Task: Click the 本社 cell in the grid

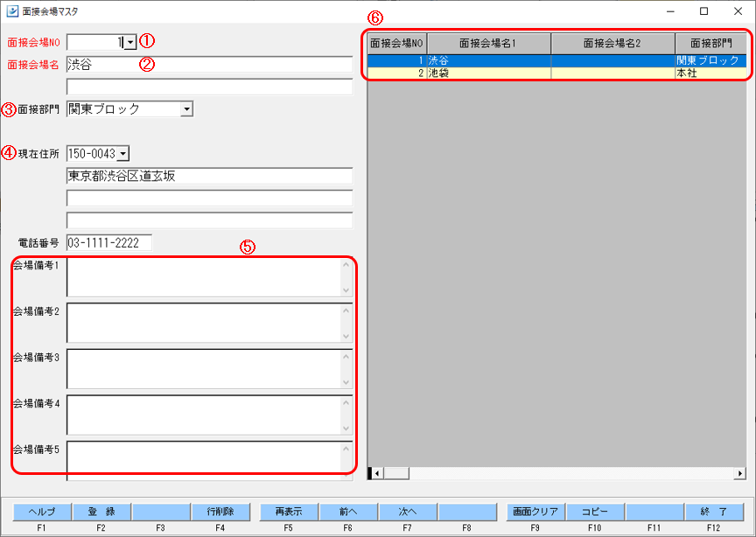Action: pos(710,73)
